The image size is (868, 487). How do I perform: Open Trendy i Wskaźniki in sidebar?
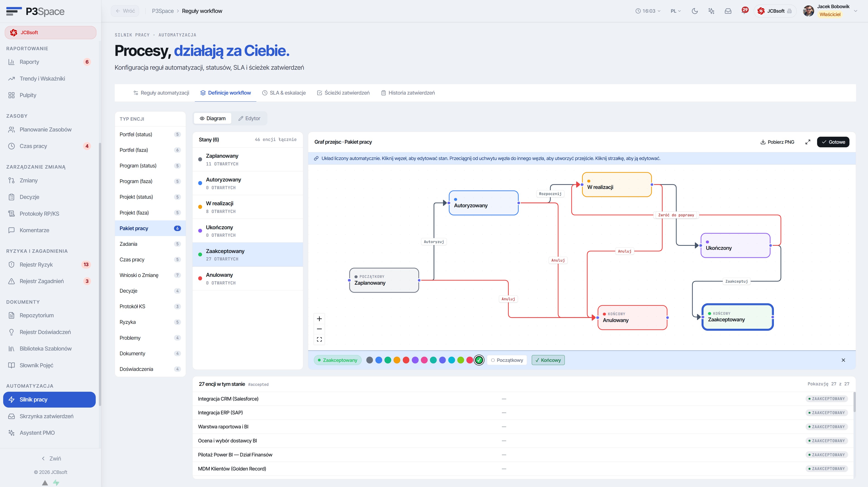pos(50,79)
